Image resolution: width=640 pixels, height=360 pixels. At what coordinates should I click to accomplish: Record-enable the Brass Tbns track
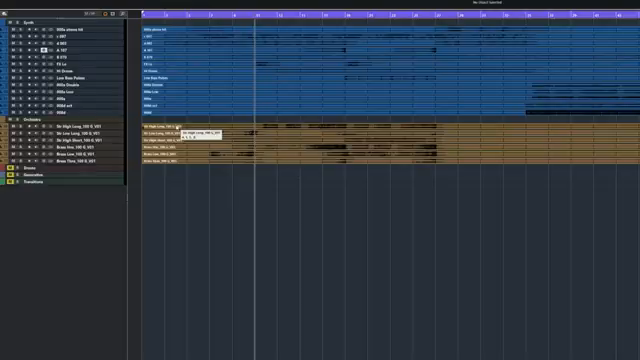(x=29, y=161)
